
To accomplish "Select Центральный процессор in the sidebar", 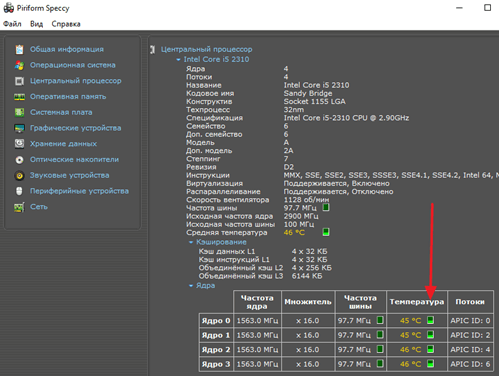I will pos(76,81).
